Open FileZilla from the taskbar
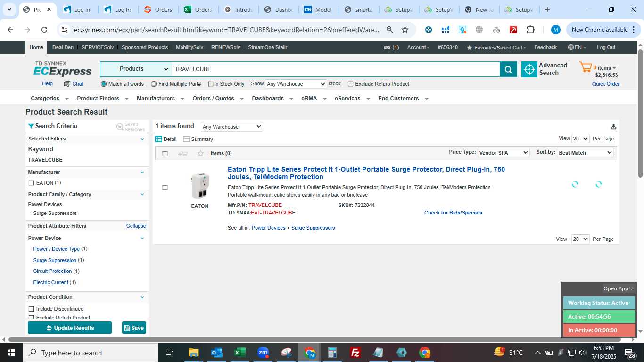Screen dimensions: 644x362 [355, 353]
